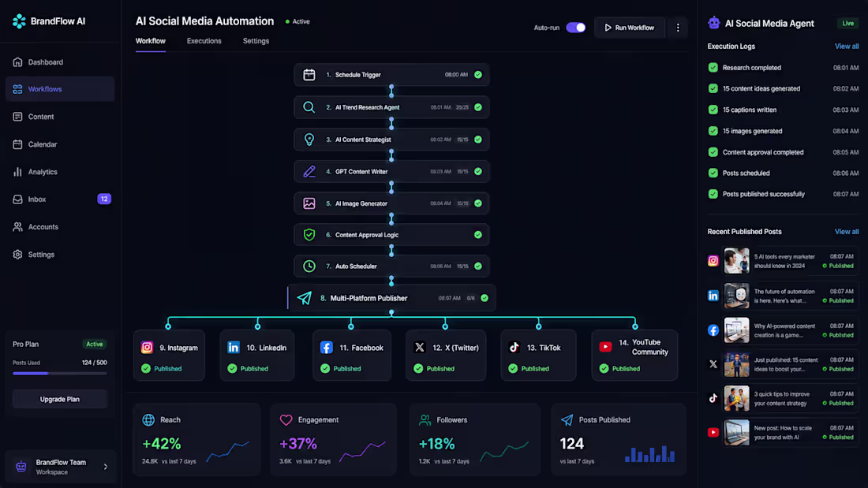This screenshot has height=488, width=868.
Task: Click the Published check on Instagram node
Action: (x=146, y=368)
